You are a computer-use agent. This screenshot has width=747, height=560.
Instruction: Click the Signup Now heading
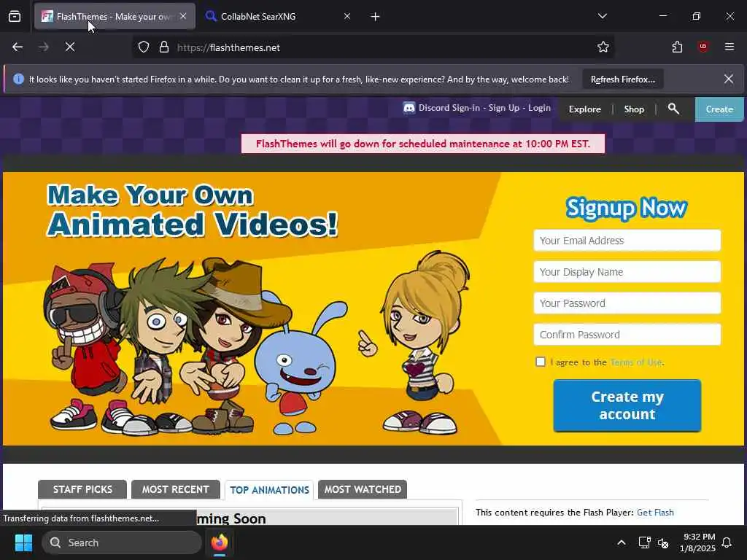(626, 208)
